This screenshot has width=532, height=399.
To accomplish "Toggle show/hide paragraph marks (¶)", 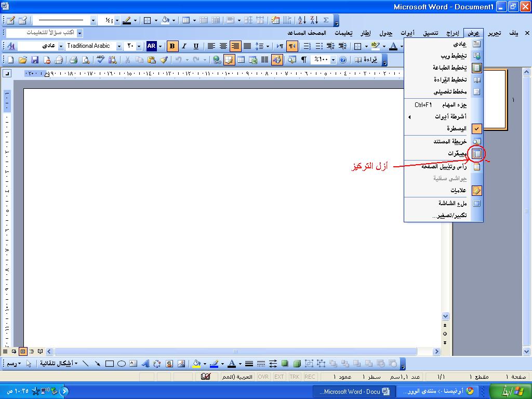I will [303, 60].
